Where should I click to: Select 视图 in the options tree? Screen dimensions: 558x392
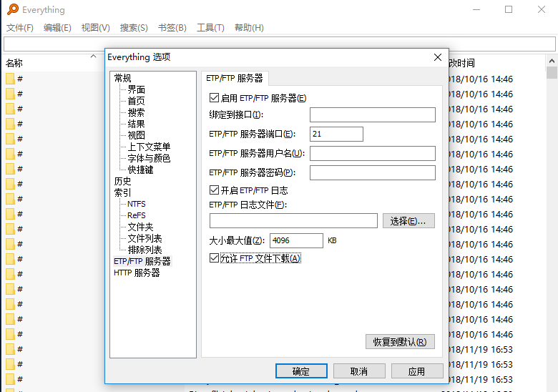click(137, 135)
